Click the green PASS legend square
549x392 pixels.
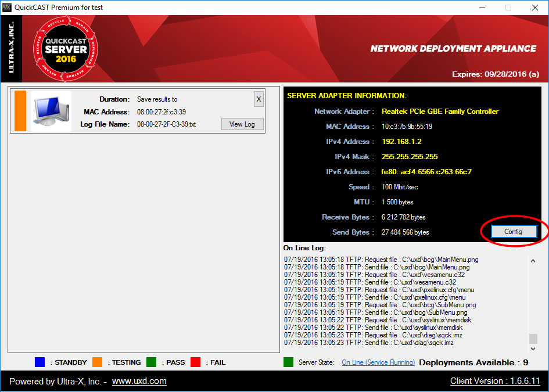(x=152, y=362)
